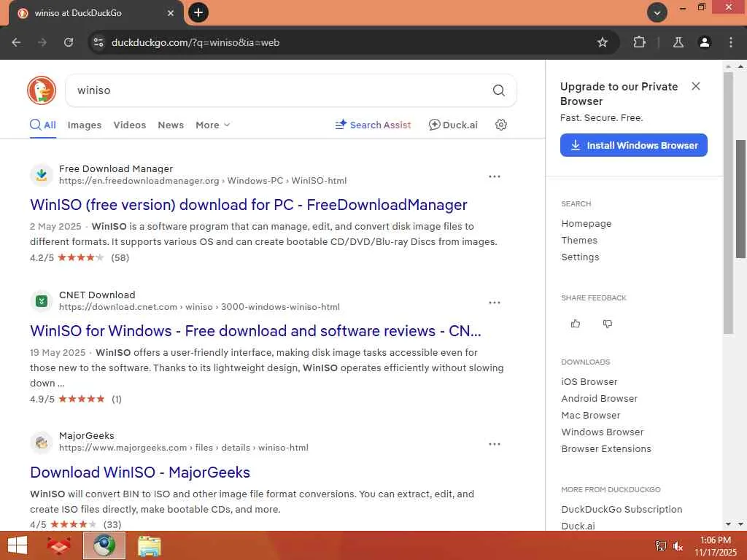Click the MajorGeeks site favicon
This screenshot has width=747, height=560.
[x=42, y=443]
